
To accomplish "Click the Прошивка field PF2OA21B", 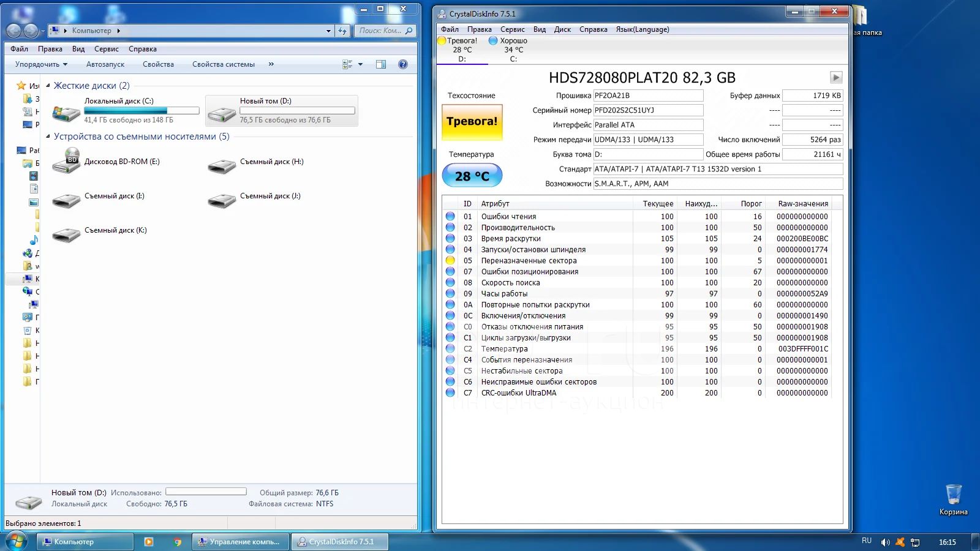I will pyautogui.click(x=648, y=96).
